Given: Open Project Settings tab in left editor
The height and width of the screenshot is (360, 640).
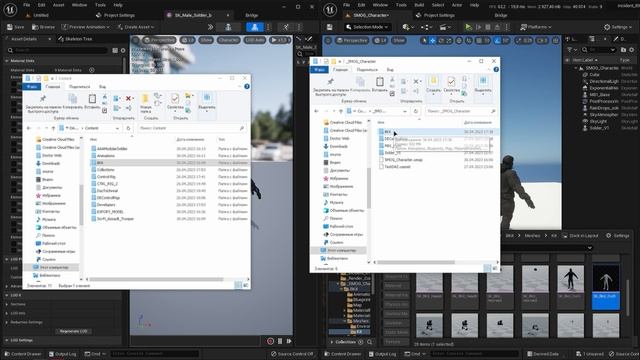Looking at the screenshot, I should click(x=115, y=15).
